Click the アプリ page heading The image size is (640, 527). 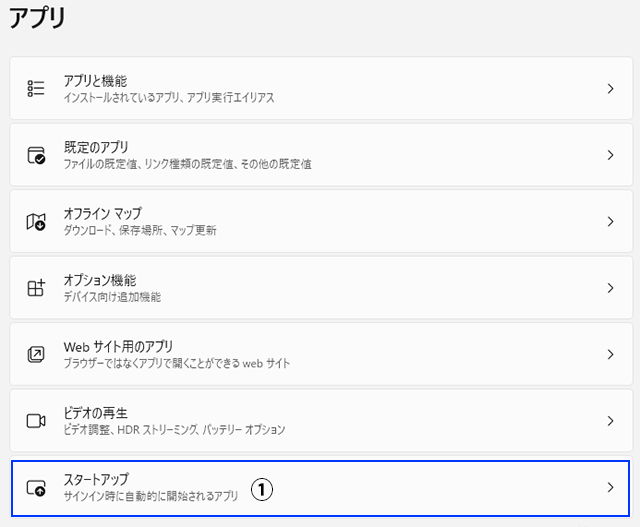(x=38, y=18)
